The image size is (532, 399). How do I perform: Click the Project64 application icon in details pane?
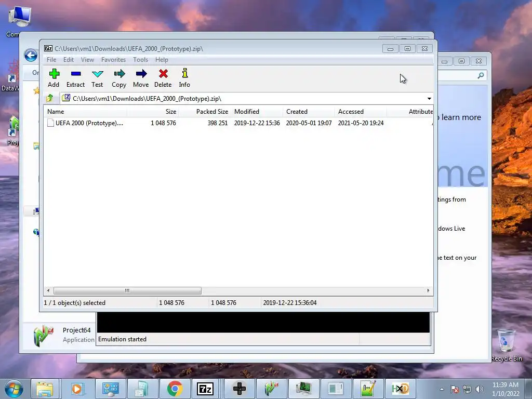pyautogui.click(x=44, y=335)
